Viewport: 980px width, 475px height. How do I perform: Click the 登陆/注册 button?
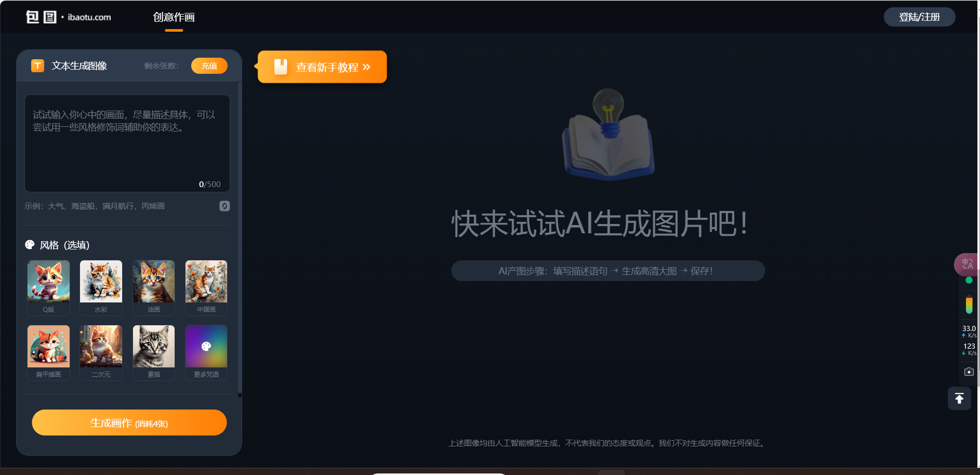(x=919, y=17)
